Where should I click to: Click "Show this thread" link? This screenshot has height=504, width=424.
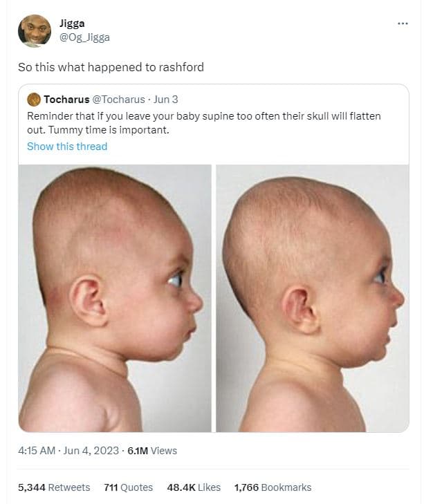pyautogui.click(x=67, y=147)
